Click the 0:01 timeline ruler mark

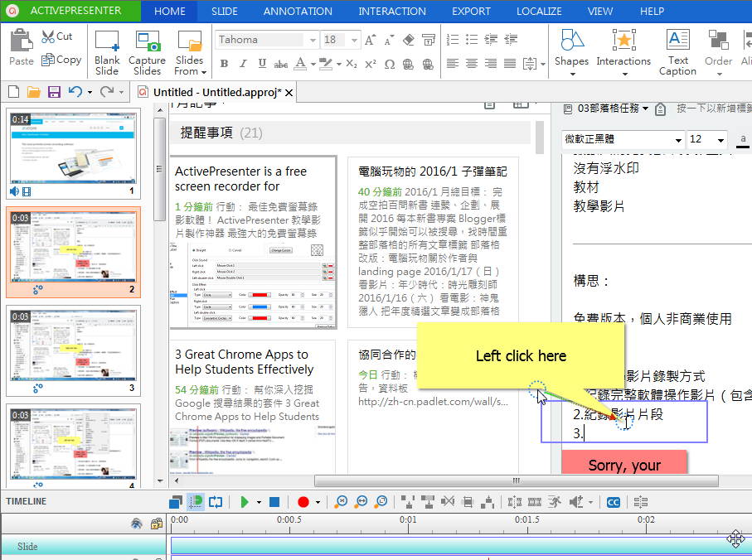click(408, 519)
